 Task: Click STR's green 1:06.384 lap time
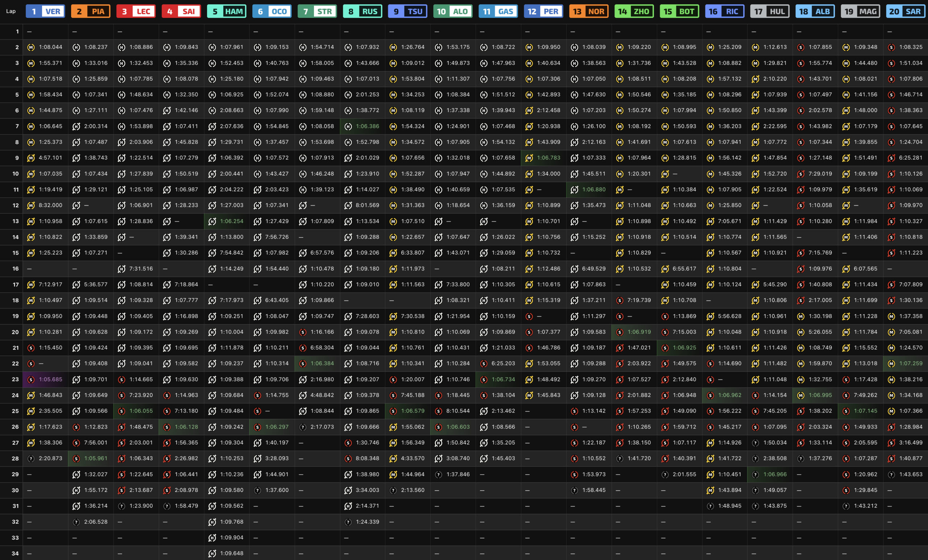tap(322, 364)
